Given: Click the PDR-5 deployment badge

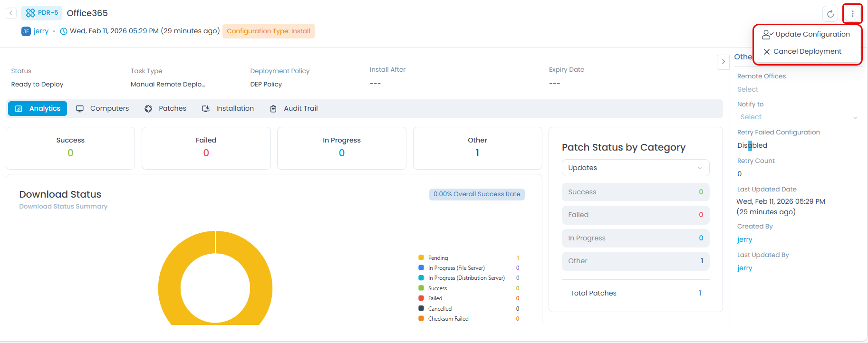Looking at the screenshot, I should coord(42,13).
